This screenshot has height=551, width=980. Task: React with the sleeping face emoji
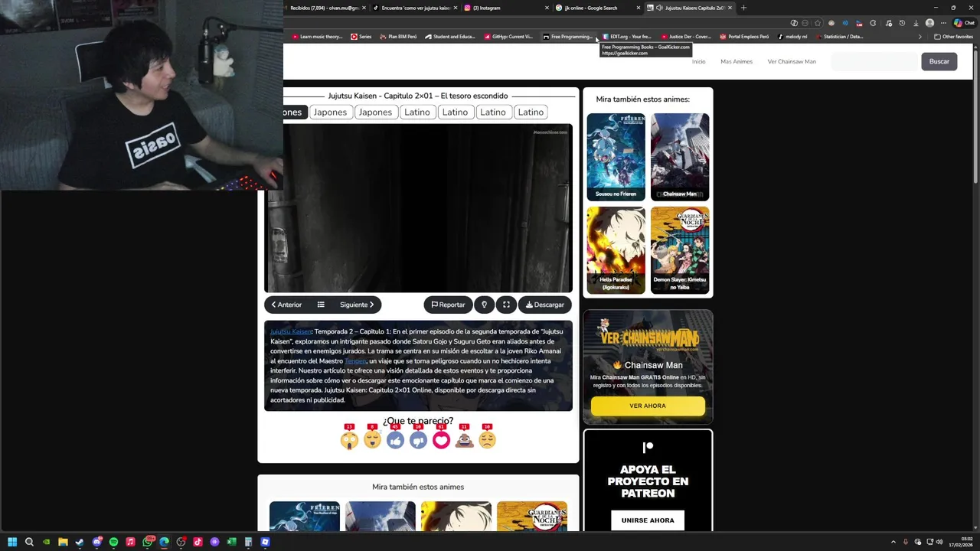(372, 440)
